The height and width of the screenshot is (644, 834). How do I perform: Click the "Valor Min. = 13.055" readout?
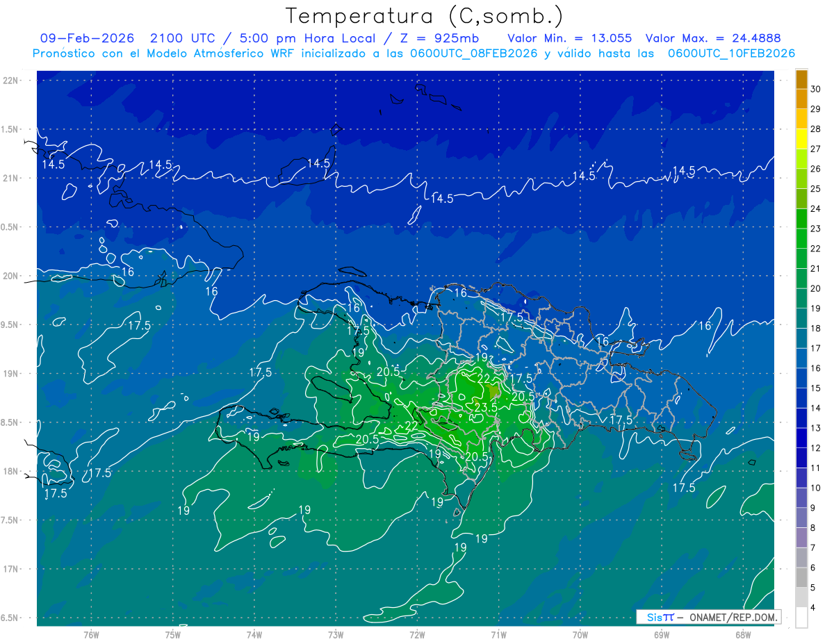[570, 38]
